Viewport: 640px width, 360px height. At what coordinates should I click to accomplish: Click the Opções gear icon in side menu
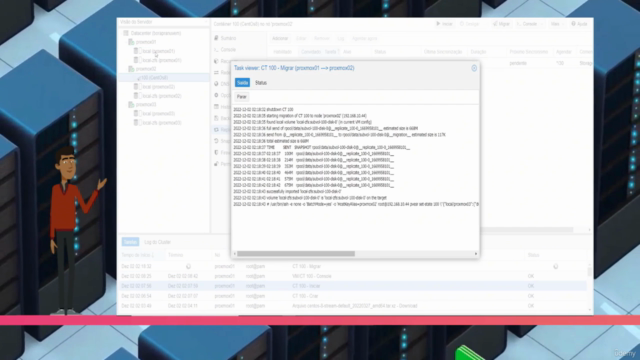(x=216, y=96)
